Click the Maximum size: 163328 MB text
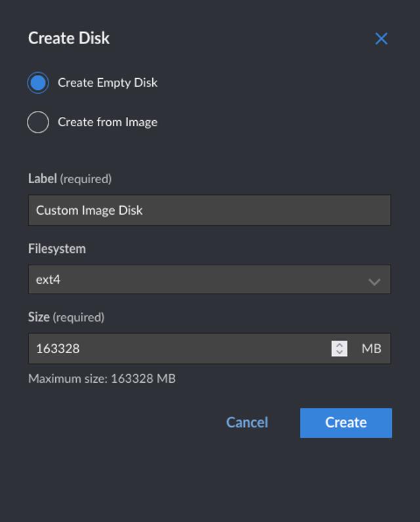The height and width of the screenshot is (522, 420). 102,378
